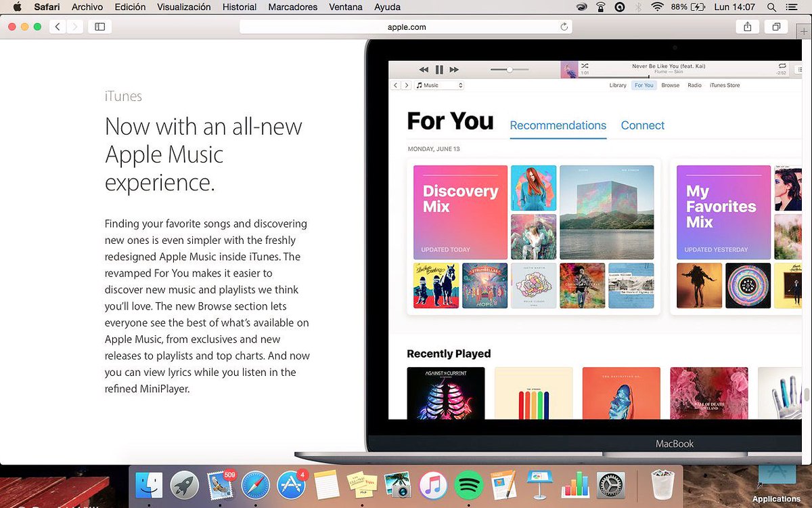
Task: Show all tabs overview button
Action: 775,26
